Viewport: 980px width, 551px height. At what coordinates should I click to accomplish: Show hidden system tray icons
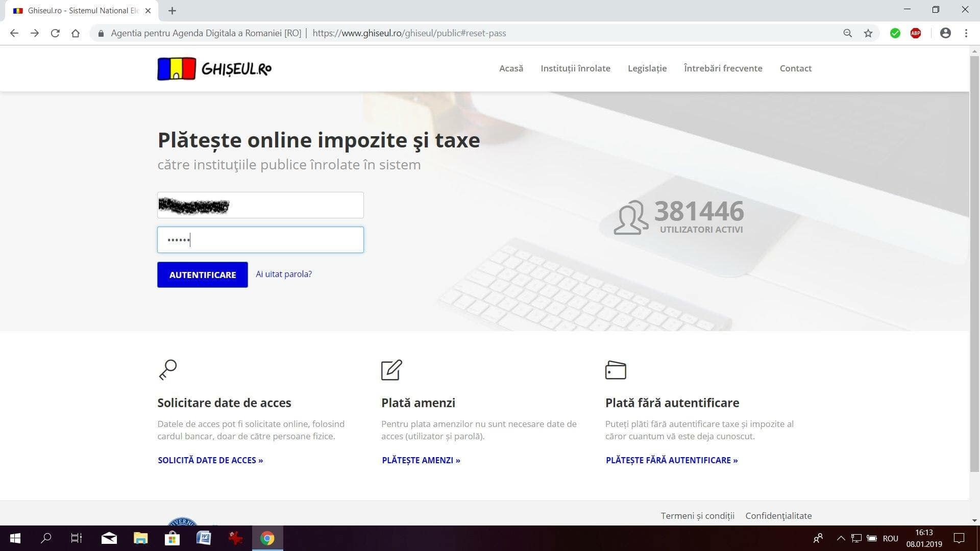pos(841,538)
